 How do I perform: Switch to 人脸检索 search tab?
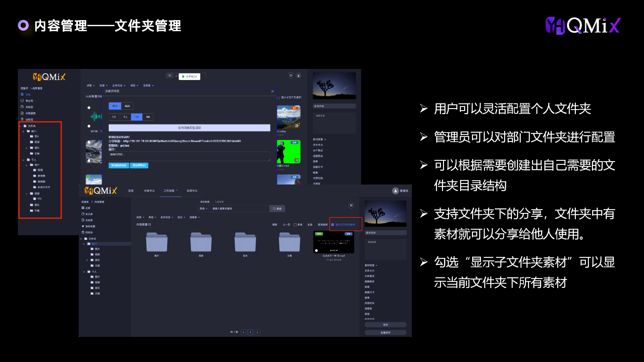click(219, 202)
